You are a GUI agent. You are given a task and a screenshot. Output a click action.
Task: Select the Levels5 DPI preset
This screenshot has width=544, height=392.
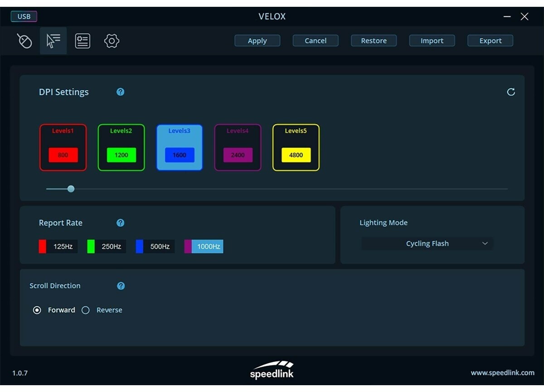click(296, 148)
